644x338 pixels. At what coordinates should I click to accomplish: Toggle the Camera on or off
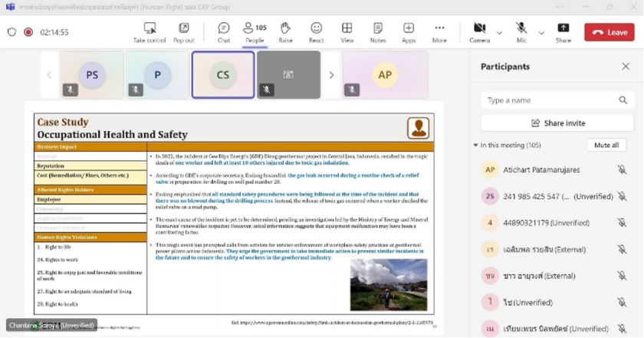[479, 32]
